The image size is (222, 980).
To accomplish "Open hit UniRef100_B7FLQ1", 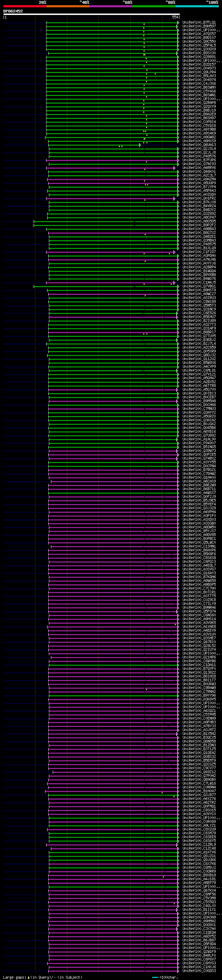I will (199, 23).
